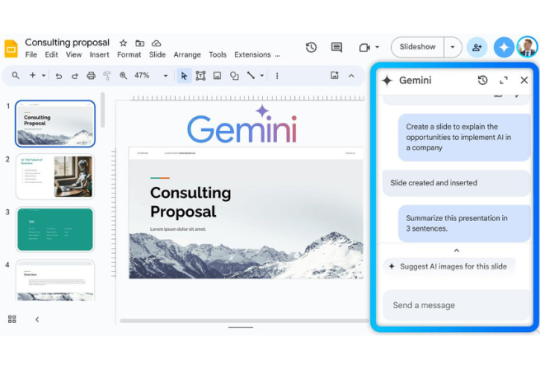
Task: Click Lorem ipsum subtitle text on slide
Action: pyautogui.click(x=178, y=229)
